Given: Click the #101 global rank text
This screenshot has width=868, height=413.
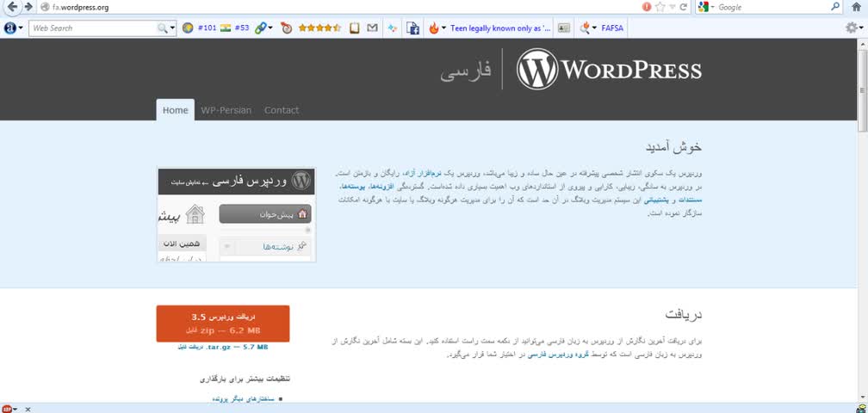Looking at the screenshot, I should coord(207,28).
